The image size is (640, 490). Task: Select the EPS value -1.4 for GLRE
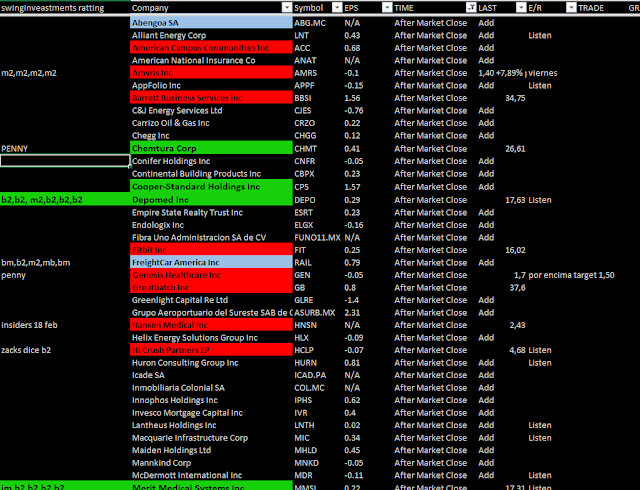(368, 300)
